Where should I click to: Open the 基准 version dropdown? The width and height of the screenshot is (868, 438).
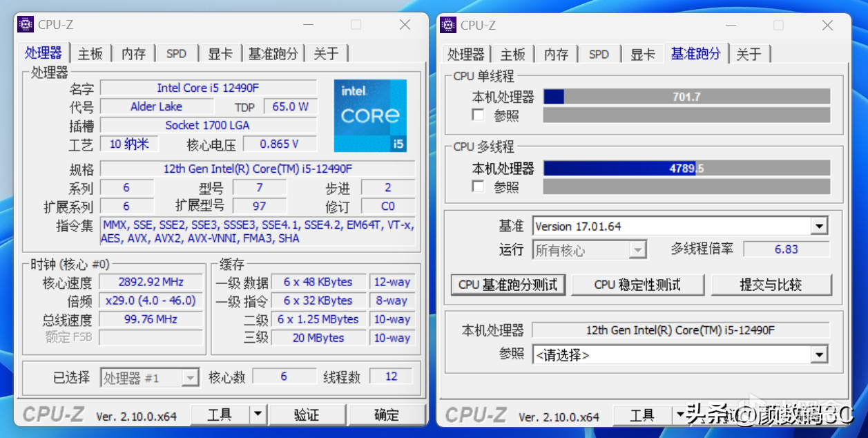(x=819, y=226)
